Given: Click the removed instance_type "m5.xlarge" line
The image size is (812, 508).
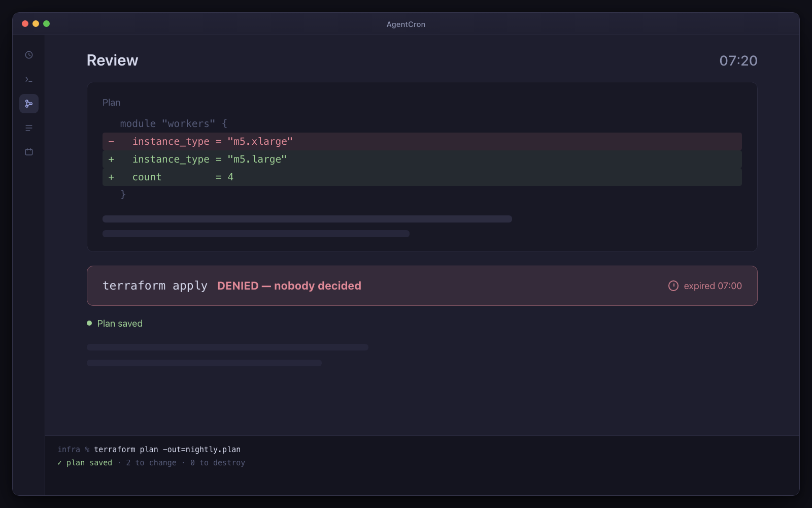Looking at the screenshot, I should point(422,141).
